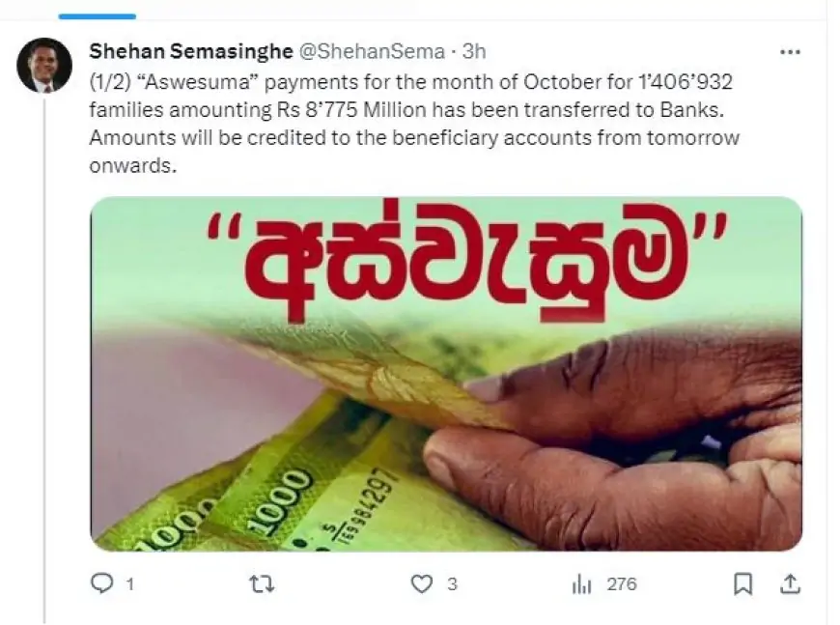This screenshot has width=840, height=625.
Task: Select the blue highlighted tab indicator
Action: [x=97, y=16]
